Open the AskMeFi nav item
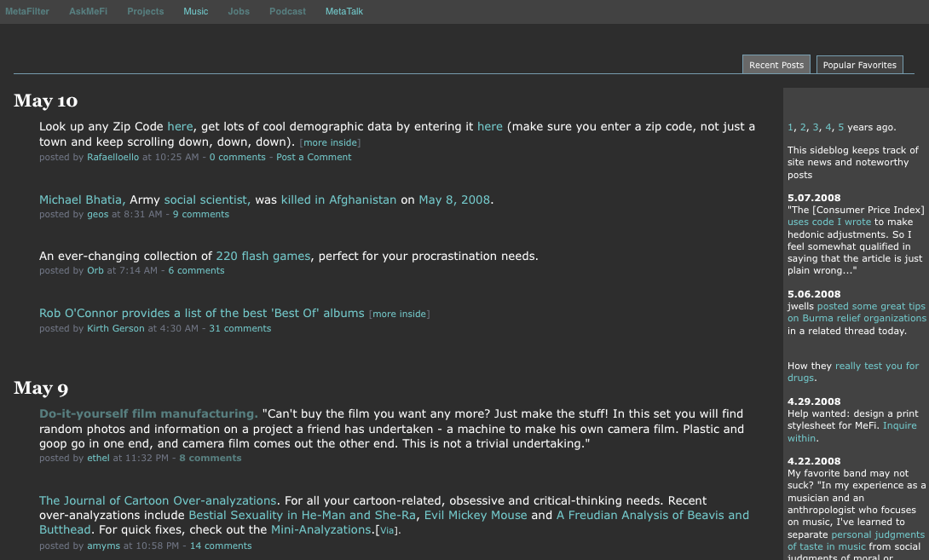 (89, 11)
